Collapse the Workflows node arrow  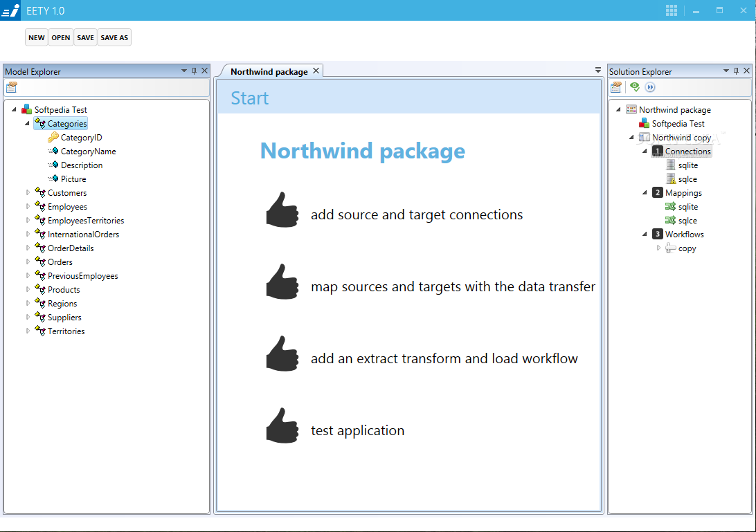645,235
